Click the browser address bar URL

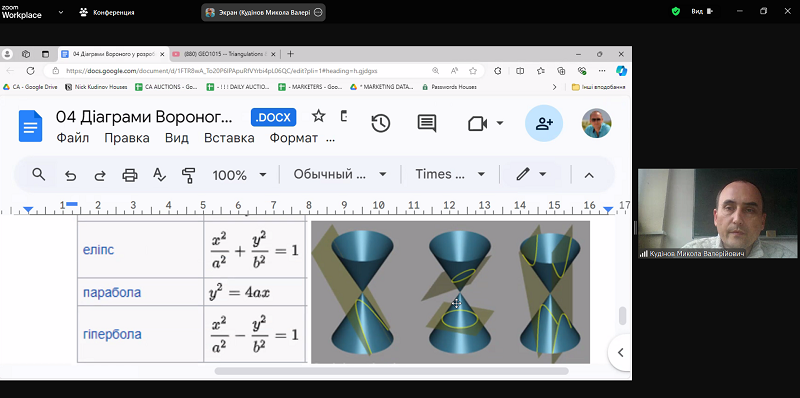[222, 71]
